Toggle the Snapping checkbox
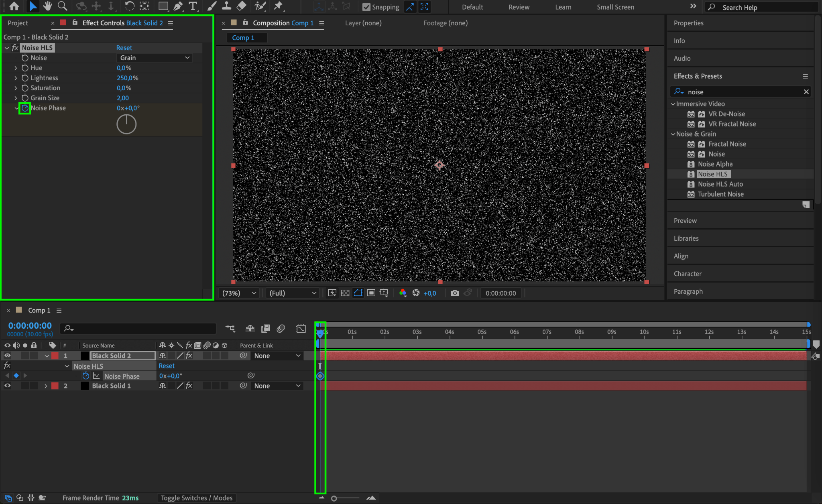The image size is (822, 504). (x=366, y=7)
